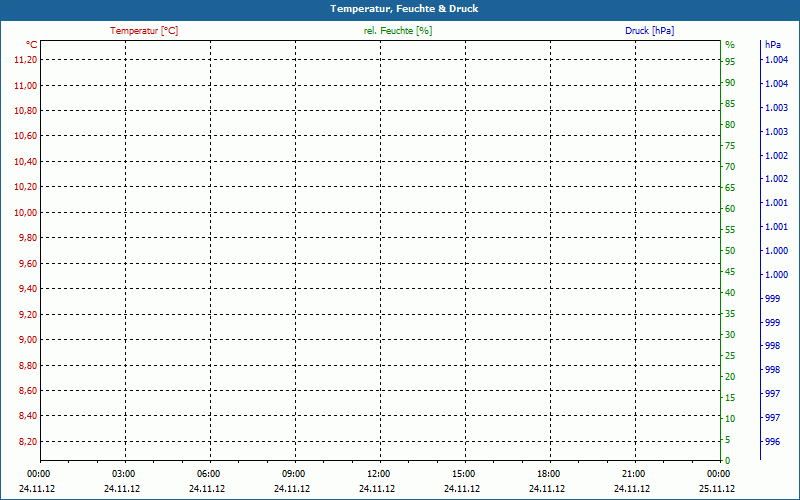Image resolution: width=800 pixels, height=500 pixels.
Task: Click the 09:00 time axis label
Action: [x=293, y=474]
